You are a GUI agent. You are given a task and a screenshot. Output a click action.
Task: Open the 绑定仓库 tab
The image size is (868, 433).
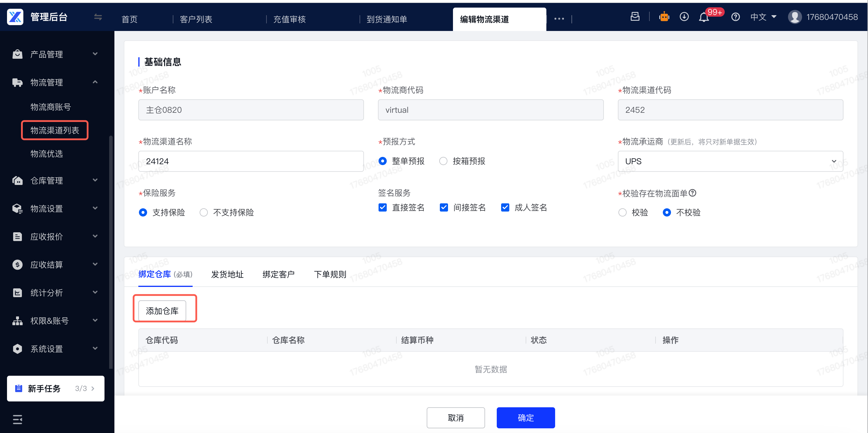pos(165,275)
